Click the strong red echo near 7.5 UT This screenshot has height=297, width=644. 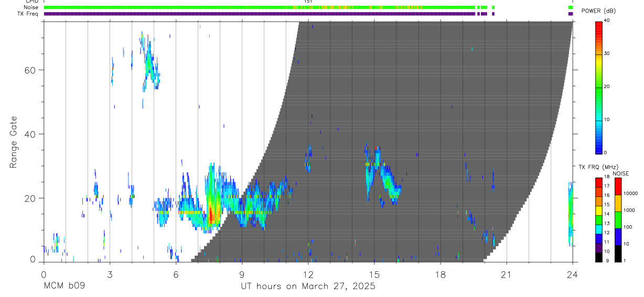[x=211, y=214]
